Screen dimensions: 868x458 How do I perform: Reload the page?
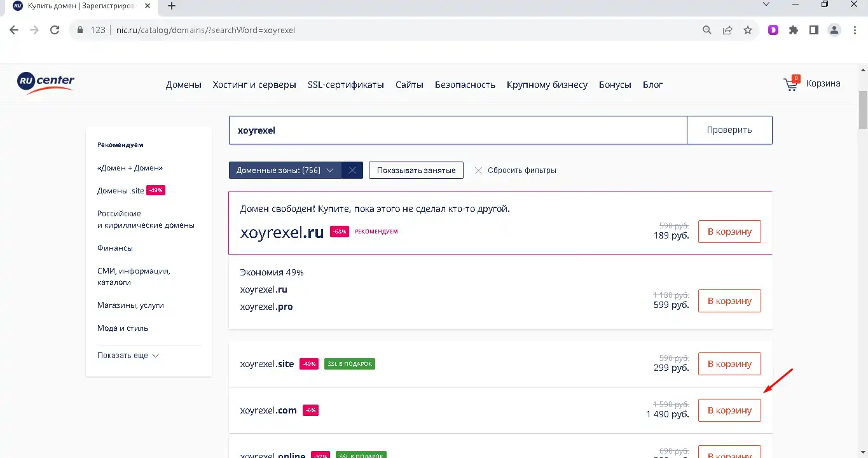coord(55,30)
